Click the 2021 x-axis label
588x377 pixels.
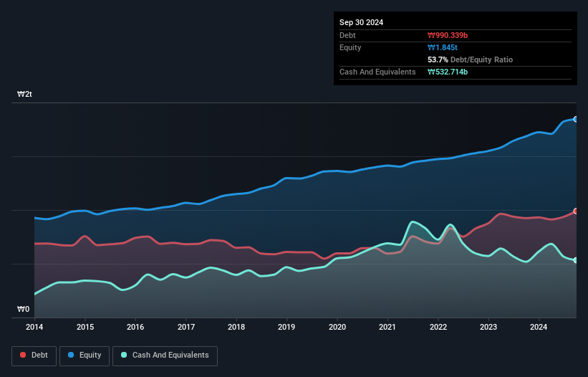(387, 327)
